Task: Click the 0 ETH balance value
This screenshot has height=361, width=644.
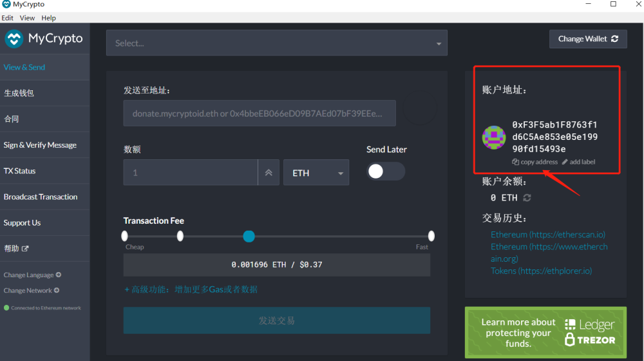Action: 504,198
